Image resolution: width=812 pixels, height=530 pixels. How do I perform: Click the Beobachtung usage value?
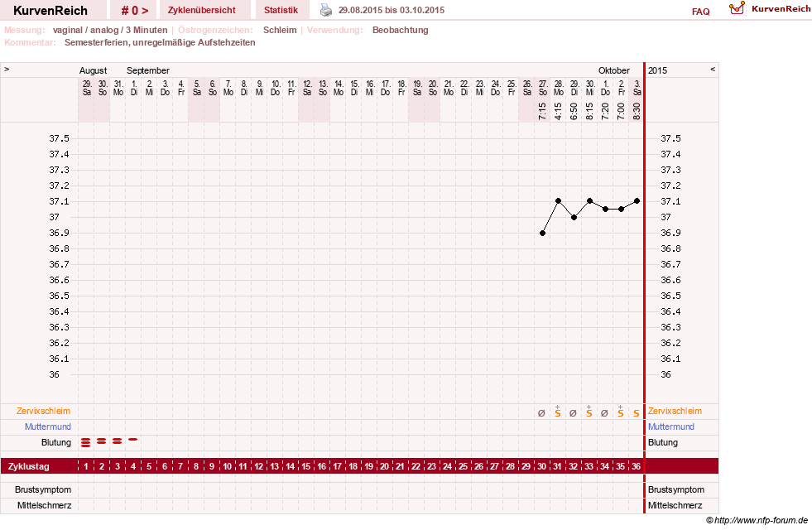pos(401,30)
